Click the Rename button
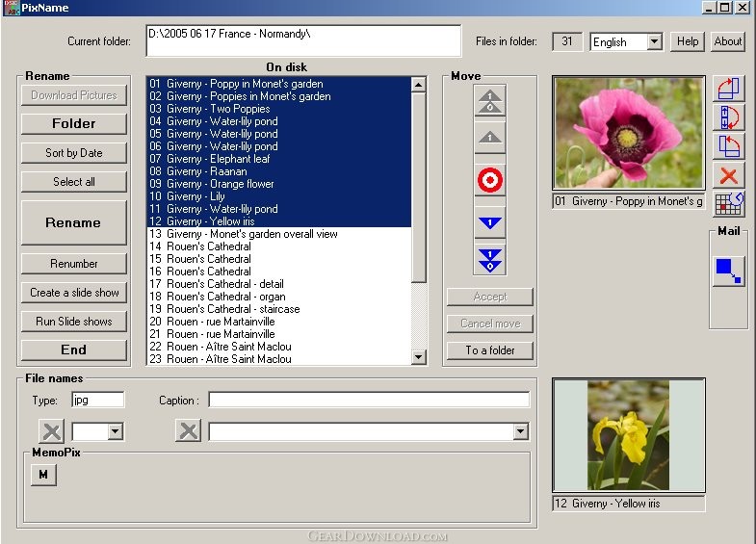The image size is (756, 544). [73, 222]
